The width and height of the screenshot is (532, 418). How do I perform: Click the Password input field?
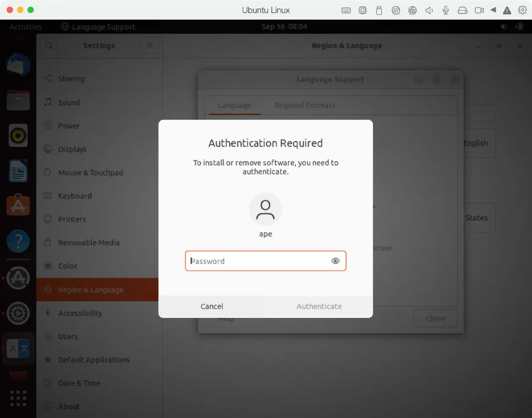[x=266, y=261]
